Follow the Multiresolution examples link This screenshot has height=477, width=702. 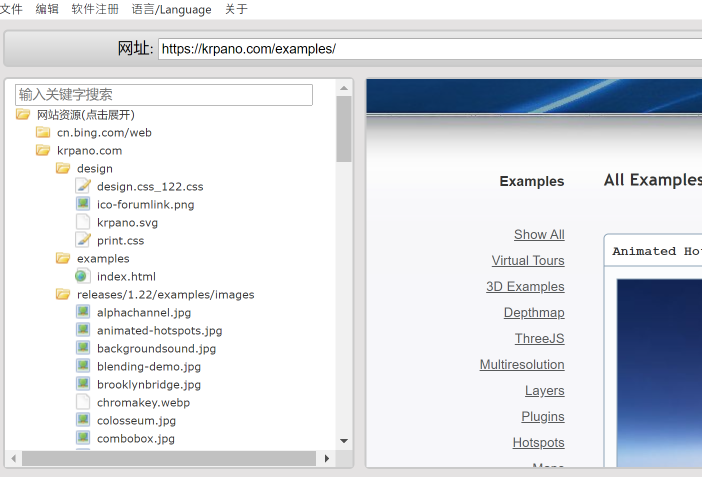tap(521, 364)
